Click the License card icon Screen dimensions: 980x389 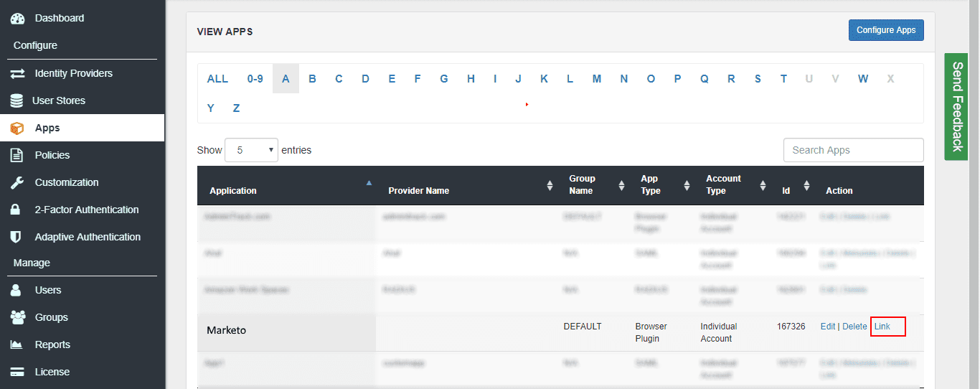click(17, 372)
